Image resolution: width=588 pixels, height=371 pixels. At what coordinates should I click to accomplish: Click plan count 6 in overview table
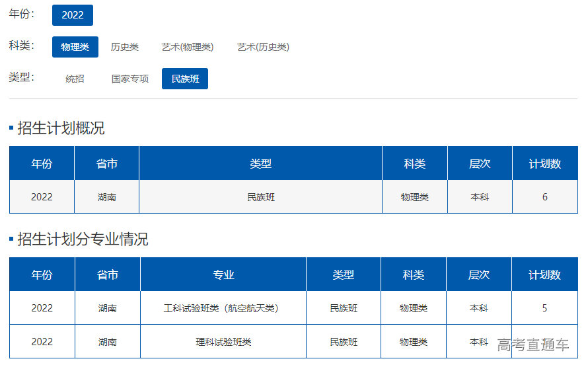544,197
